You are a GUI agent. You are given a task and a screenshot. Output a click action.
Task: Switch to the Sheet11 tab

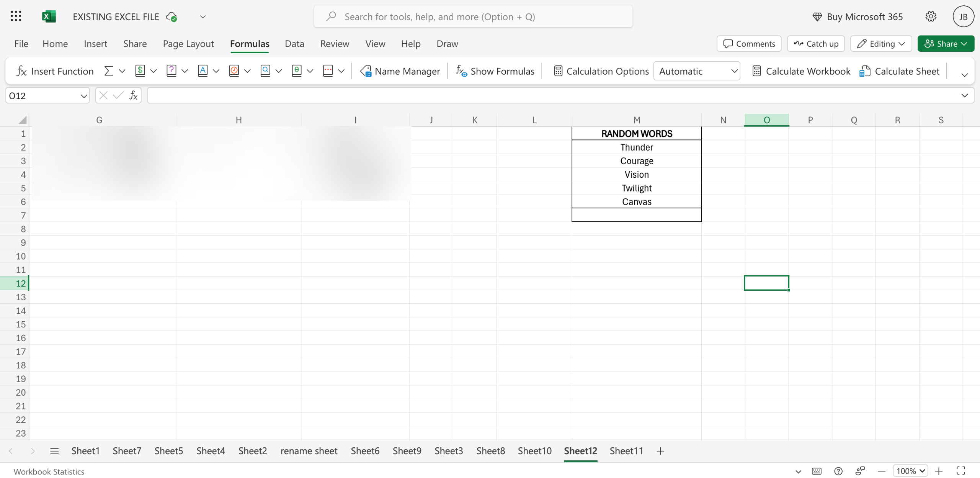(626, 451)
